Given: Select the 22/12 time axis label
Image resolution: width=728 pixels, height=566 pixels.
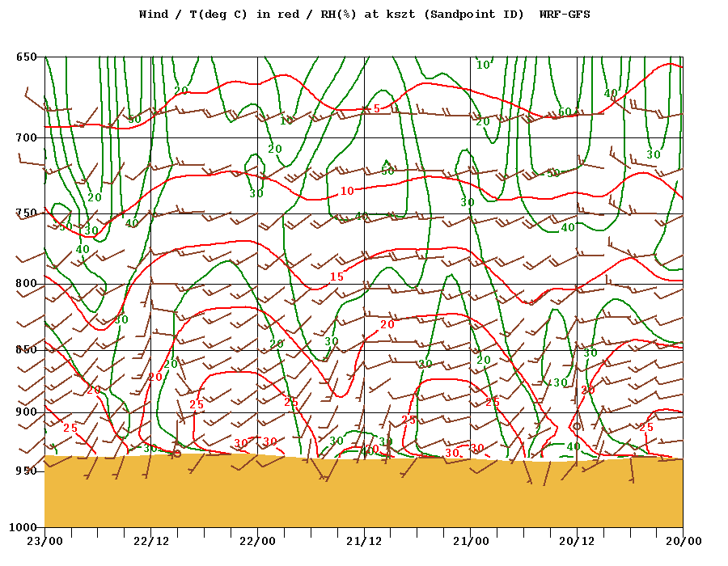Looking at the screenshot, I should point(151,542).
